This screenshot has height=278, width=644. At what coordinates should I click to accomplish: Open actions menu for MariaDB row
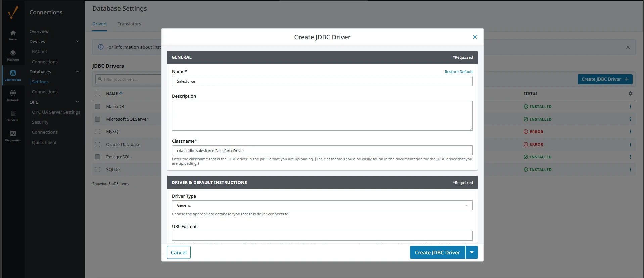[x=630, y=107]
